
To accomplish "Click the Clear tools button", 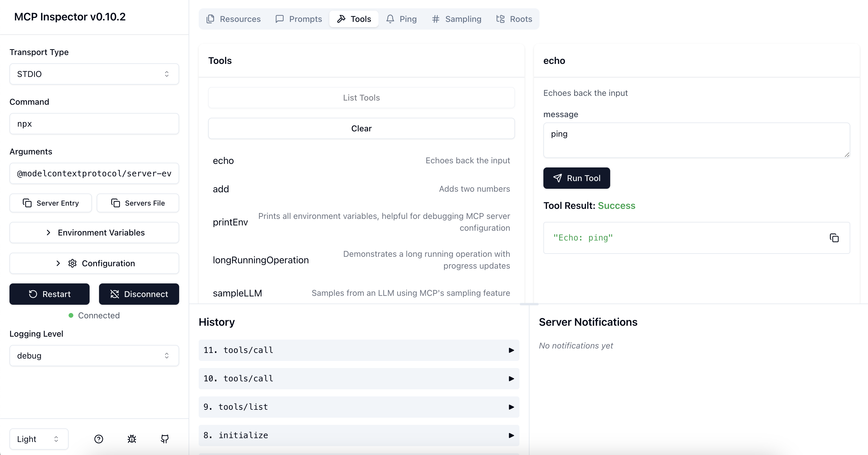I will point(361,128).
